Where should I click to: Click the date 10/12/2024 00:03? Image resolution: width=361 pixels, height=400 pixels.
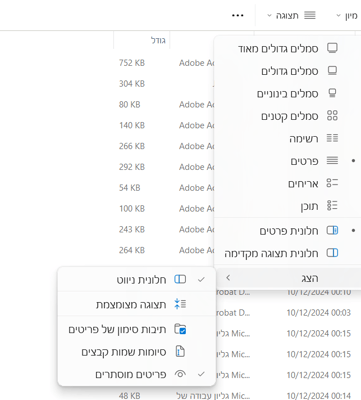click(x=319, y=313)
